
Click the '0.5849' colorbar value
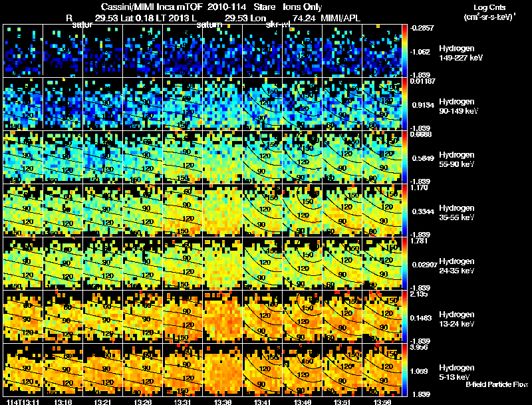(423, 158)
